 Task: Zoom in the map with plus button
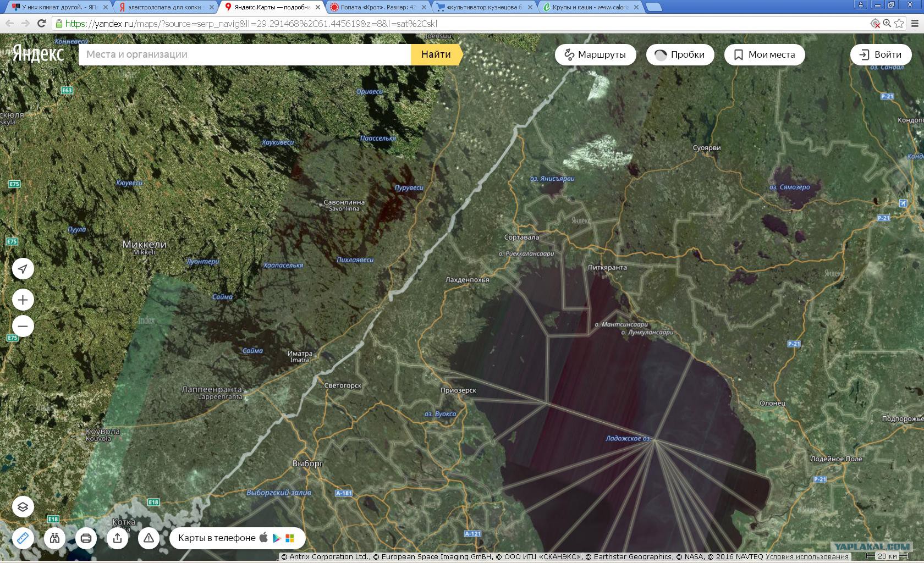[x=23, y=300]
